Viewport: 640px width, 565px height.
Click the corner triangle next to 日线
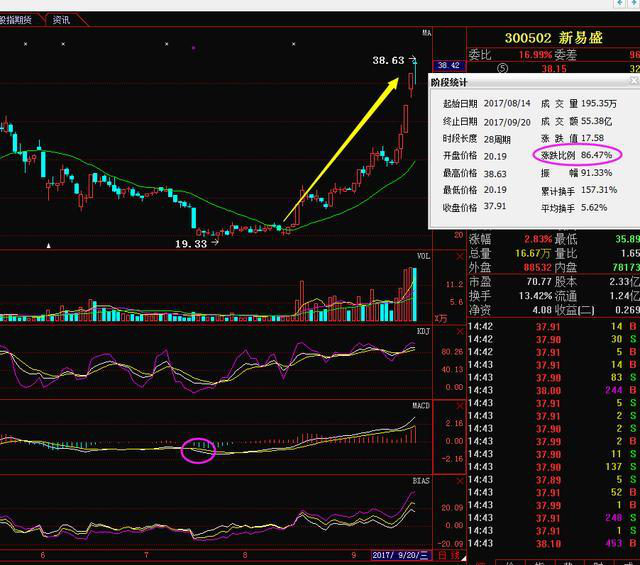click(x=463, y=558)
